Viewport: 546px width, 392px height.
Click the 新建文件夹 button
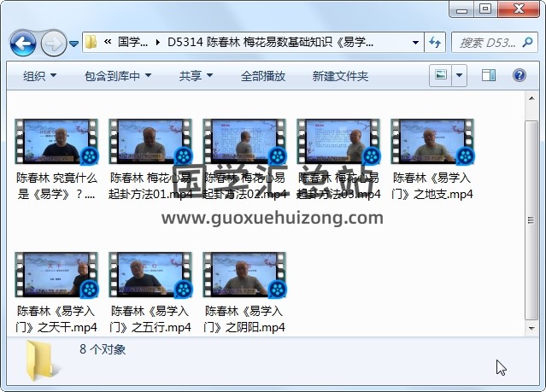[x=340, y=76]
